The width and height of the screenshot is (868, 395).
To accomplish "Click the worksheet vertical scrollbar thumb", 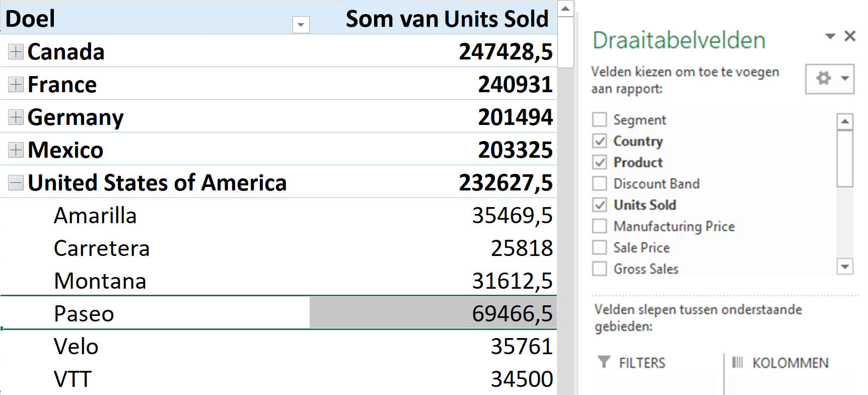I will (x=565, y=42).
